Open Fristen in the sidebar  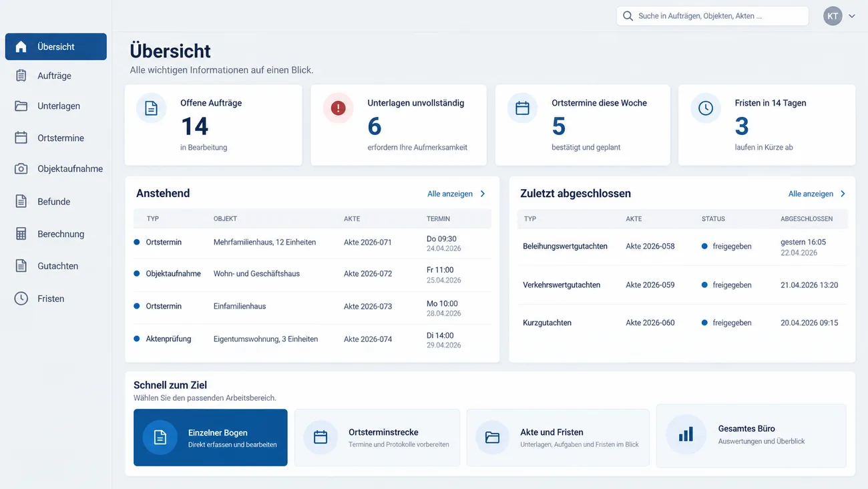(56, 299)
